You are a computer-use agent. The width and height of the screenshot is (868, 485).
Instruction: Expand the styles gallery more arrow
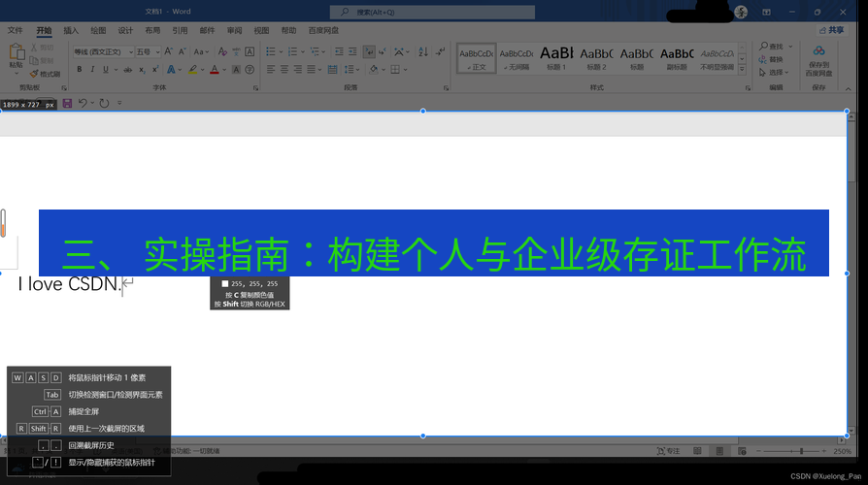[742, 69]
